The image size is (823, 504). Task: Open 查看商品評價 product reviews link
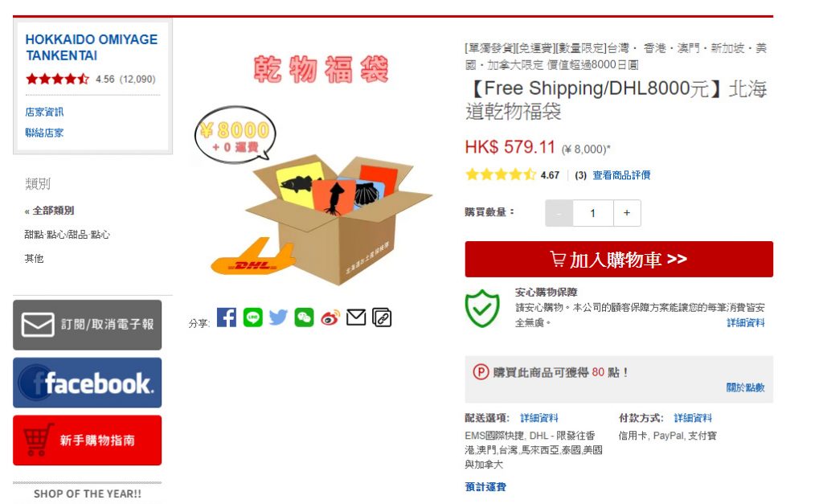pos(621,175)
